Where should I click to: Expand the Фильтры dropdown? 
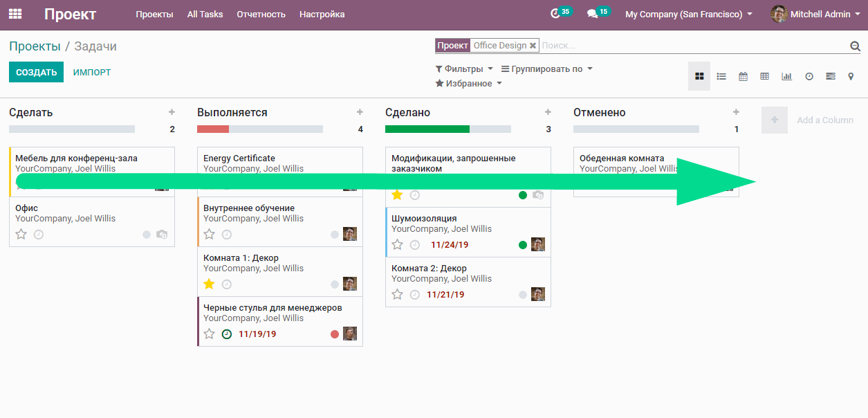tap(464, 69)
